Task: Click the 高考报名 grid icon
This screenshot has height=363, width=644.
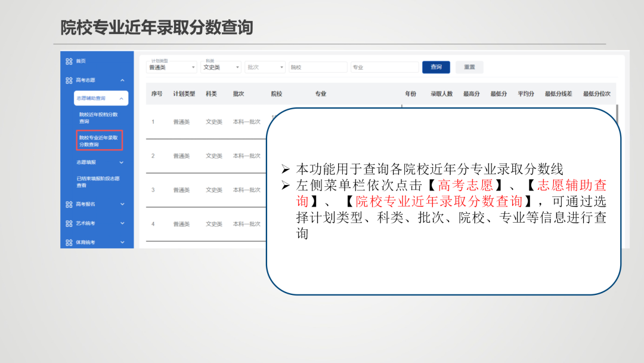Action: point(69,204)
